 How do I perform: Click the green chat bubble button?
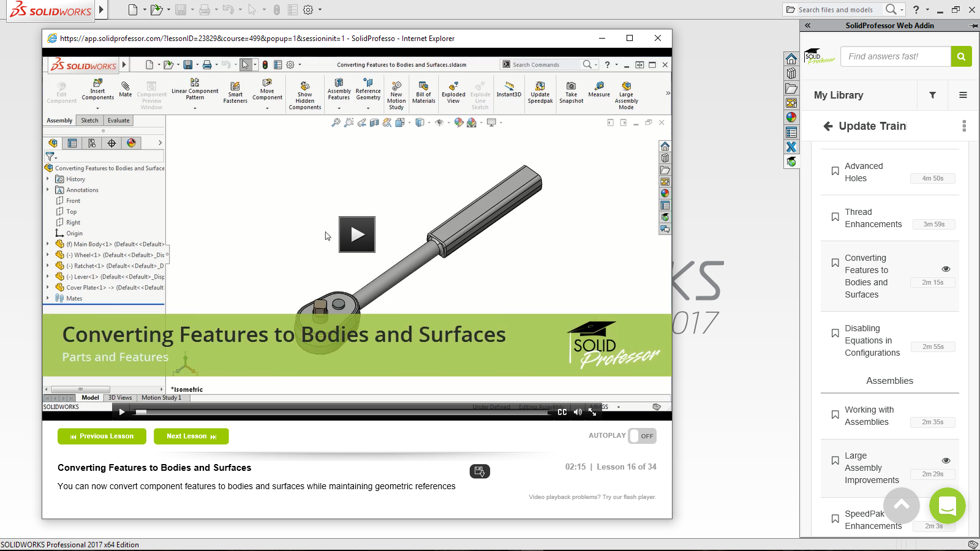pyautogui.click(x=947, y=506)
